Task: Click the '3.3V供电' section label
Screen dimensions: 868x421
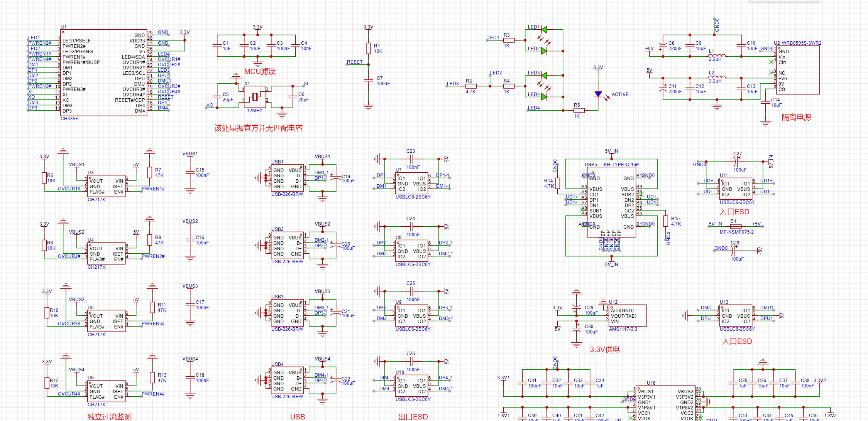Action: coord(605,349)
